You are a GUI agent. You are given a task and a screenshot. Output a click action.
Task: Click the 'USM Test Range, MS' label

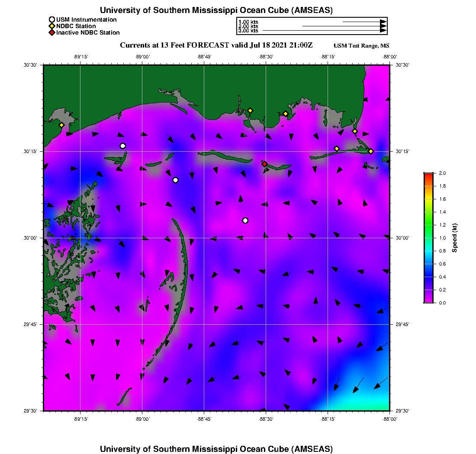pyautogui.click(x=361, y=46)
